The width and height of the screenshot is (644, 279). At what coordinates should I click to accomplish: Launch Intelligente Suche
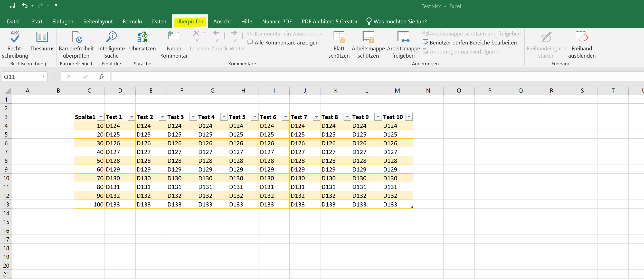coord(111,45)
